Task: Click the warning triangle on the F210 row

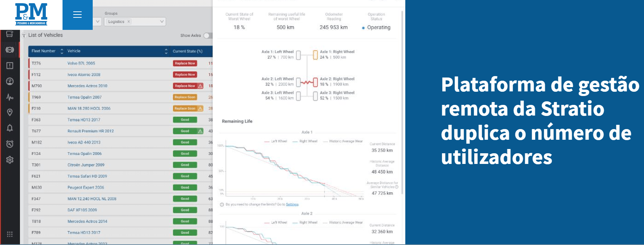Action: pos(200,108)
